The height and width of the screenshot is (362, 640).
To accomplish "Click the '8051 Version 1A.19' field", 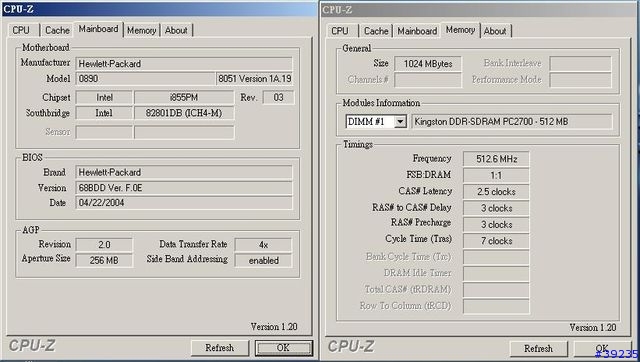I will 254,79.
